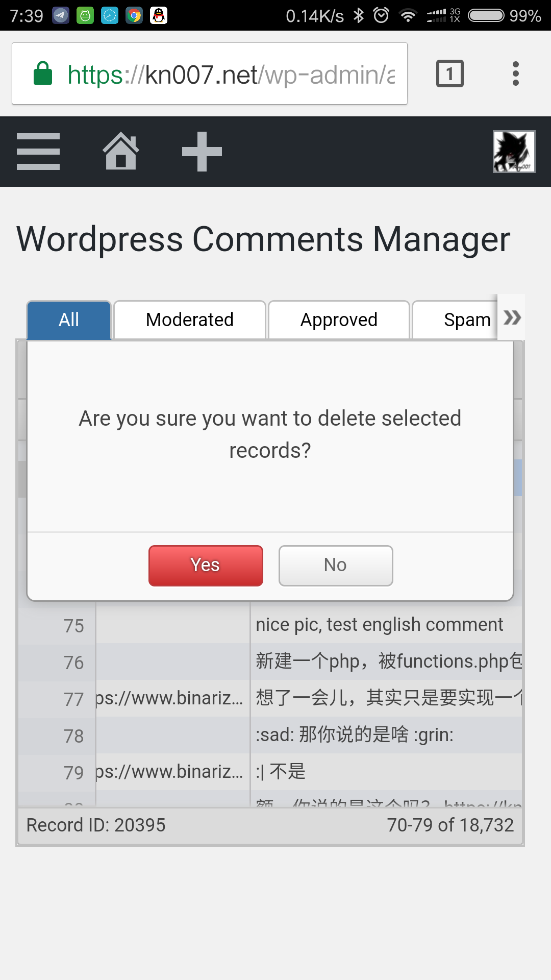Confirm deletion with the Yes button
The image size is (551, 980).
pos(206,566)
